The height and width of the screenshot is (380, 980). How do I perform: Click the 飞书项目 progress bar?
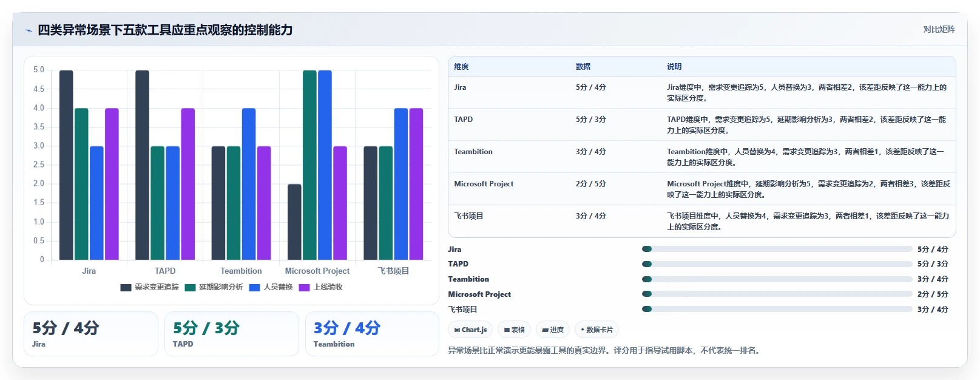pos(777,309)
